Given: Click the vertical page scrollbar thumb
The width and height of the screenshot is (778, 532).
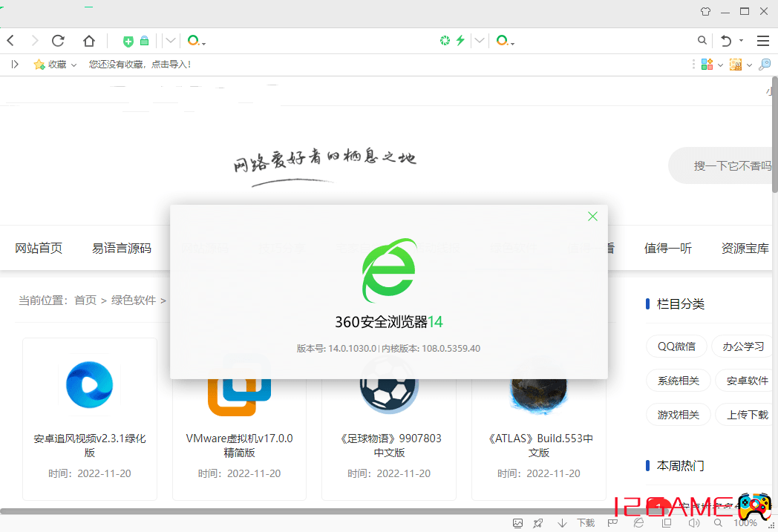Looking at the screenshot, I should coord(774,134).
